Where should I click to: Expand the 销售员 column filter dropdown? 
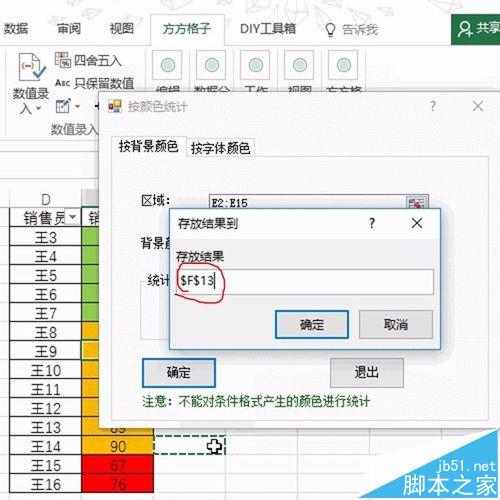coord(72,217)
